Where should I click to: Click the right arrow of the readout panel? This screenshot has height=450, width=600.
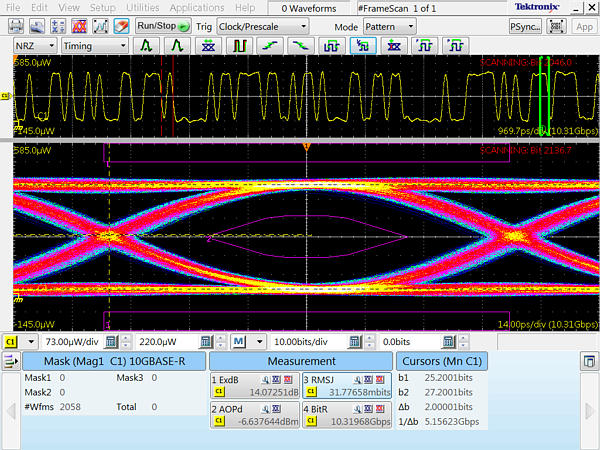[x=590, y=410]
